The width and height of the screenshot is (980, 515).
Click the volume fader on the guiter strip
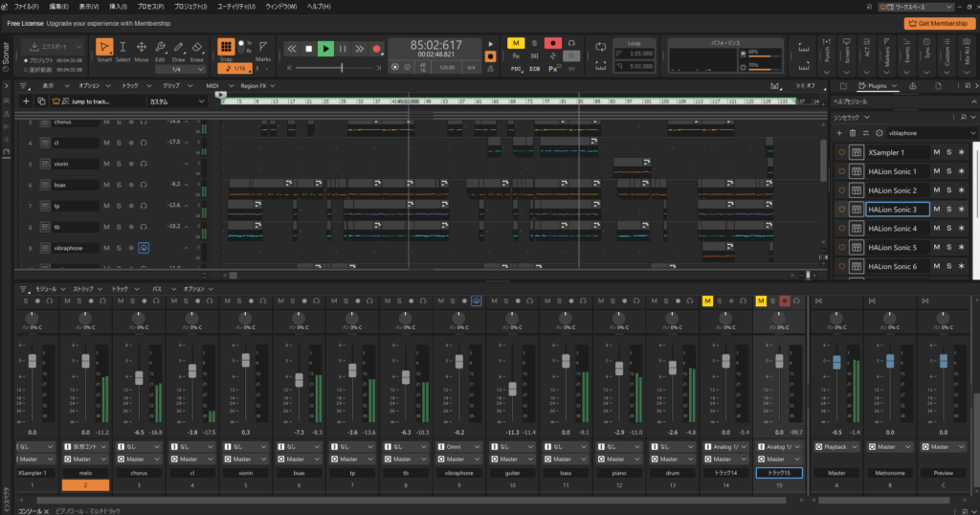(513, 388)
